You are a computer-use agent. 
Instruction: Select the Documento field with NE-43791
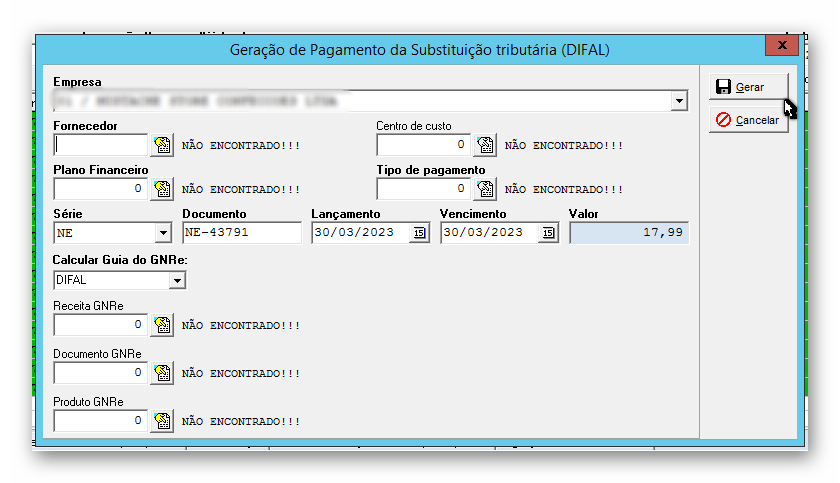point(241,233)
